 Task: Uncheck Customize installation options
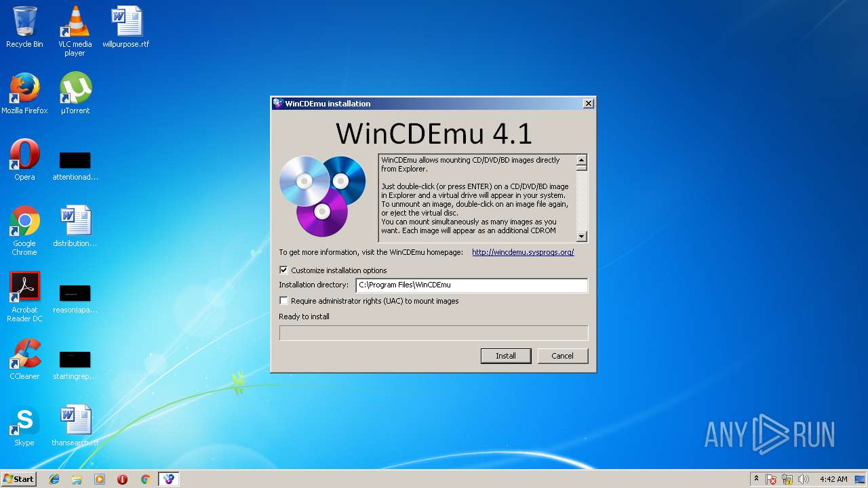pyautogui.click(x=283, y=270)
